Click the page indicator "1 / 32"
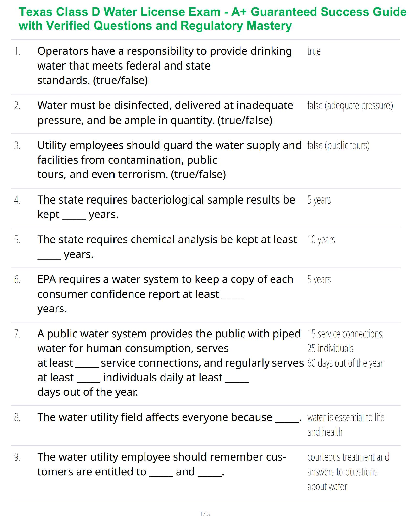Image resolution: width=411 pixels, height=532 pixels. [205, 514]
